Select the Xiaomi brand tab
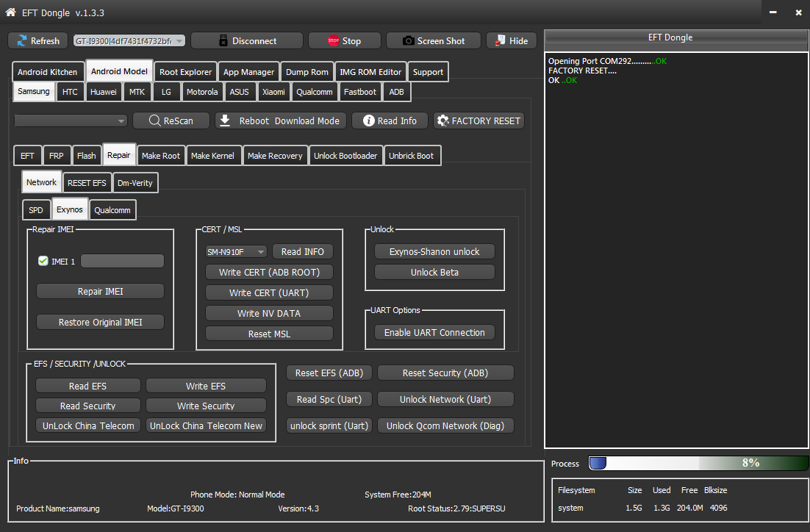 point(273,92)
